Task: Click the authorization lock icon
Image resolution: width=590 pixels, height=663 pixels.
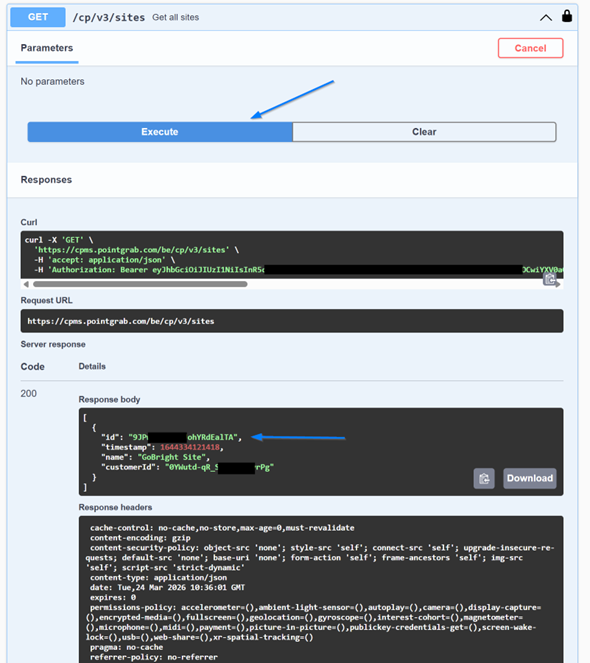Action: [x=567, y=16]
